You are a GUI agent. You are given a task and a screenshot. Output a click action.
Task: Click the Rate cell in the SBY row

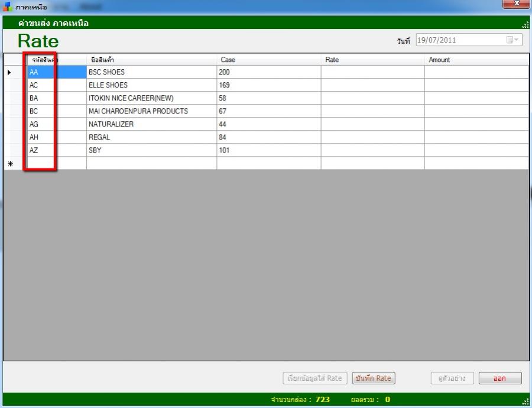coord(372,150)
